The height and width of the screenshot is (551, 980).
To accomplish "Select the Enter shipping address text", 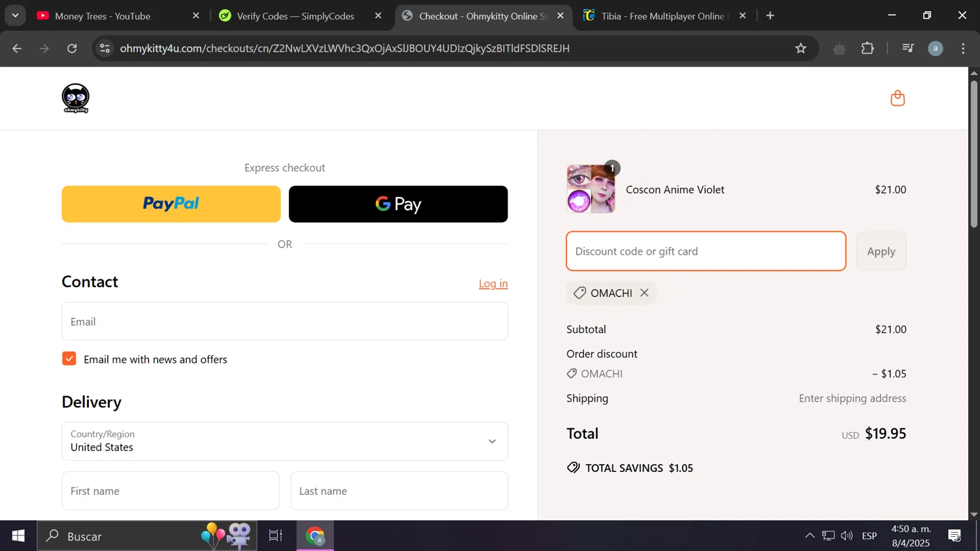I will [x=853, y=398].
